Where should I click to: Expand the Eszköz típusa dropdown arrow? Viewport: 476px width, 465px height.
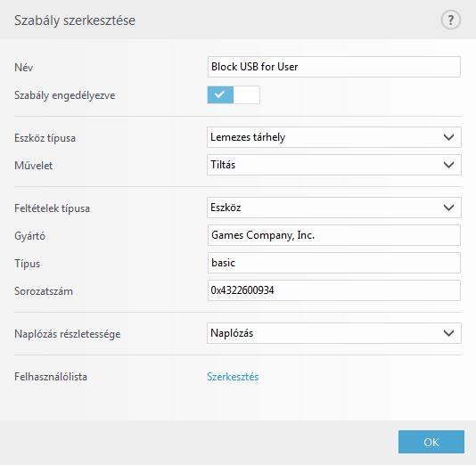click(448, 137)
